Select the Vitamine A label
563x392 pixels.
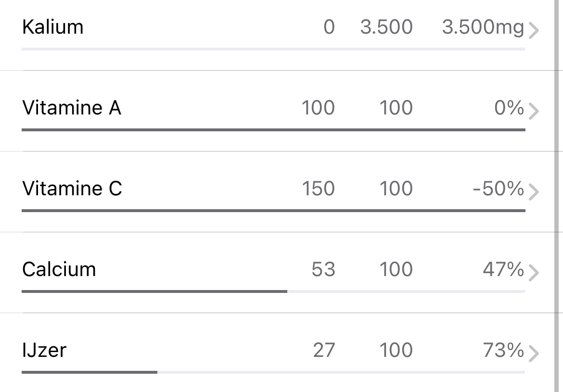pyautogui.click(x=72, y=108)
